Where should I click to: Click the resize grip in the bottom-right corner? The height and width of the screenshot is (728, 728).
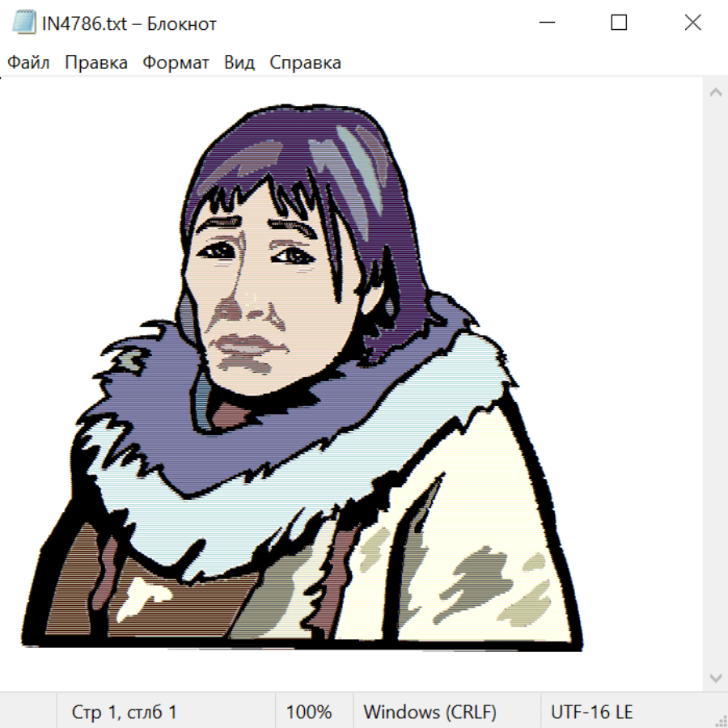coord(720,720)
